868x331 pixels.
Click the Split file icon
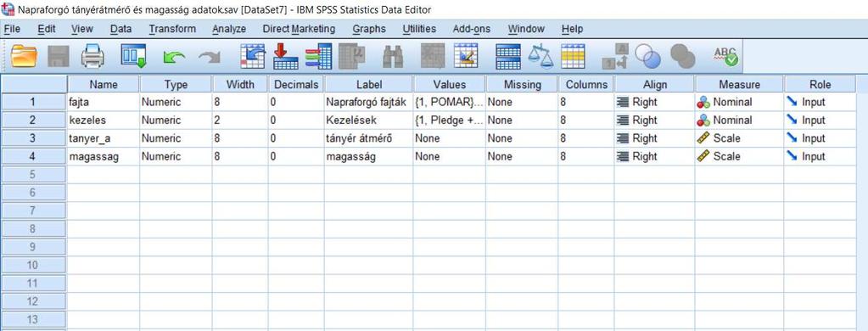507,56
